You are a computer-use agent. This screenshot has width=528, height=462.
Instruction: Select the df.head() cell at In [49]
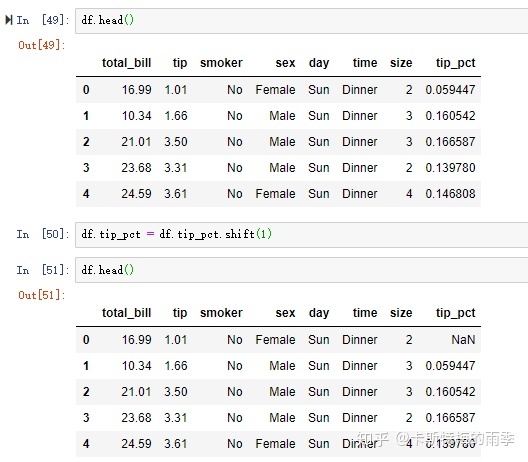[x=301, y=21]
